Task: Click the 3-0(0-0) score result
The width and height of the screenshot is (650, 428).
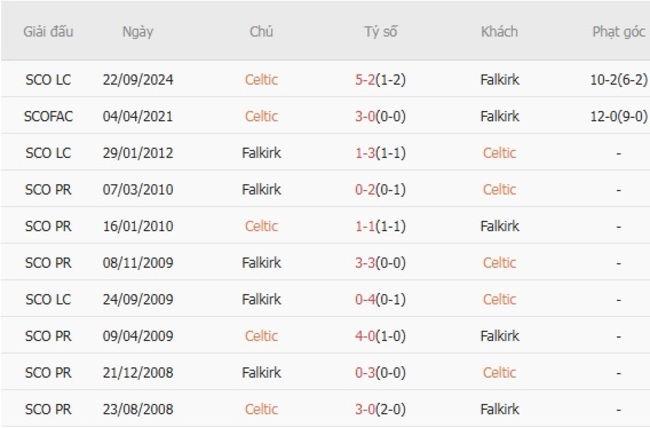Action: tap(380, 116)
